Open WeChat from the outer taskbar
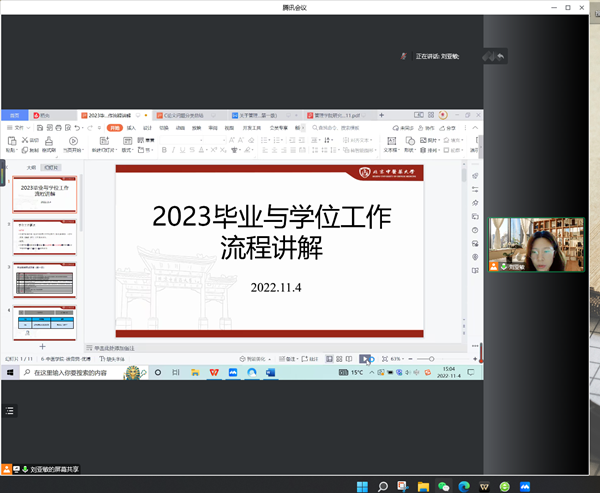 pos(443,485)
